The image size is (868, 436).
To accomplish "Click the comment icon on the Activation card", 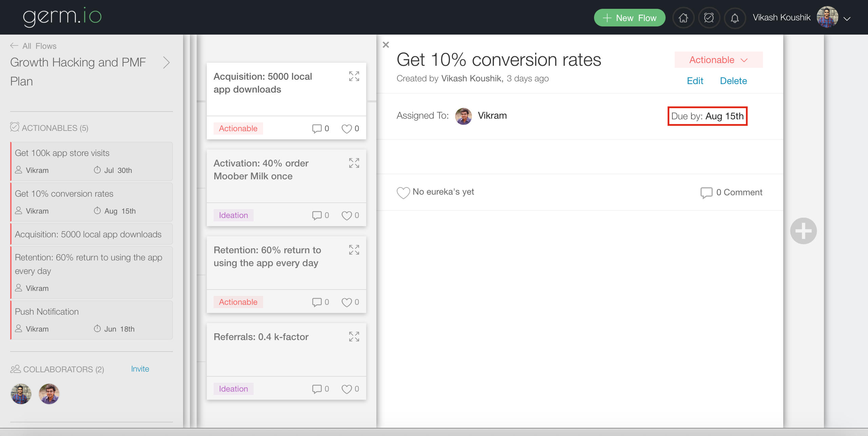I will [317, 215].
